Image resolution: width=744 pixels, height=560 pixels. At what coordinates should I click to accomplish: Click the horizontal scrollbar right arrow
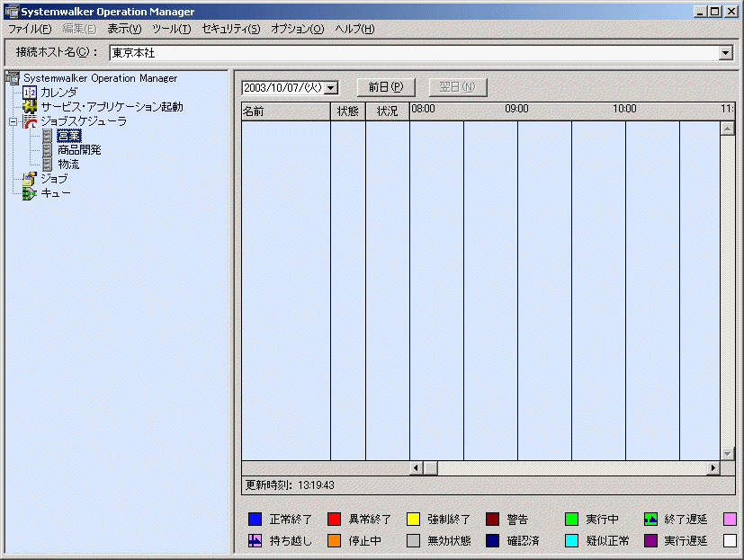tap(713, 468)
